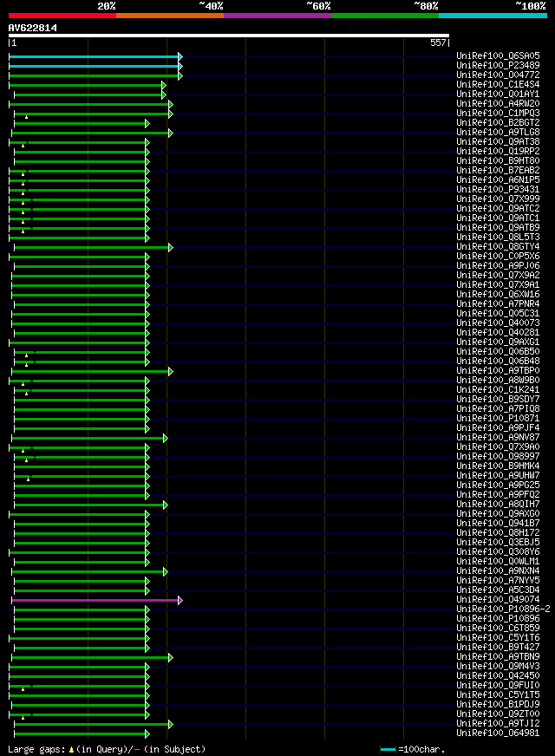
Task: Click the label UniRef100_Q42450
Action: click(x=498, y=675)
